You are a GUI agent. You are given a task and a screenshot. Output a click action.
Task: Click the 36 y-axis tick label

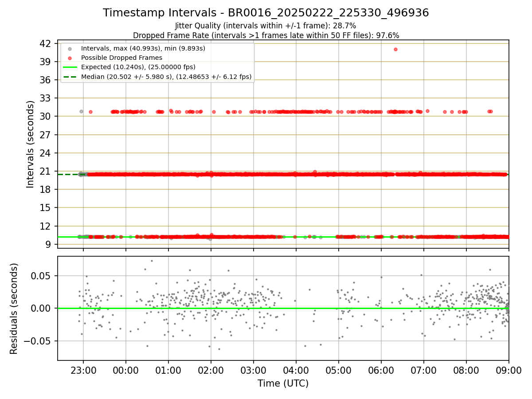[45, 80]
